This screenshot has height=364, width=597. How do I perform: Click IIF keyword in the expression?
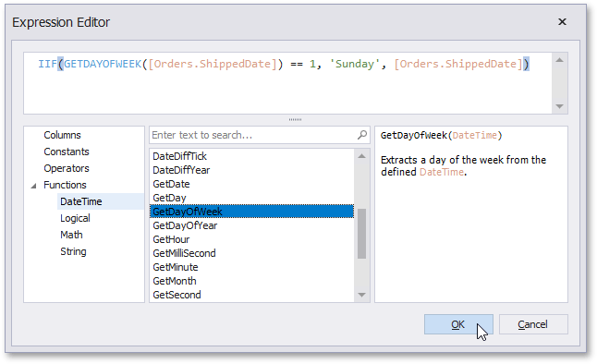click(x=47, y=64)
